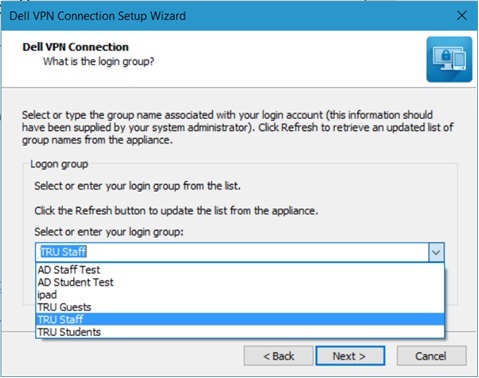Go to the previous step with Back
Image resolution: width=479 pixels, height=378 pixels.
(278, 356)
